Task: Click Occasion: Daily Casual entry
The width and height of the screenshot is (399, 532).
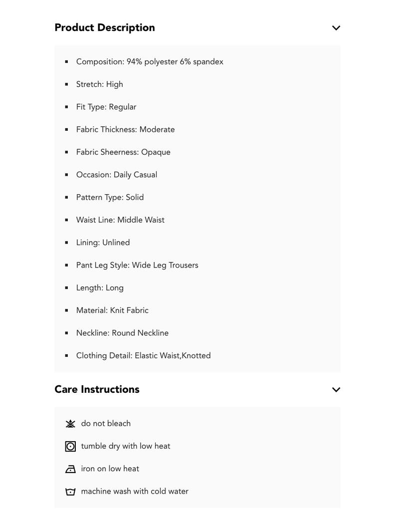Action: (x=117, y=175)
